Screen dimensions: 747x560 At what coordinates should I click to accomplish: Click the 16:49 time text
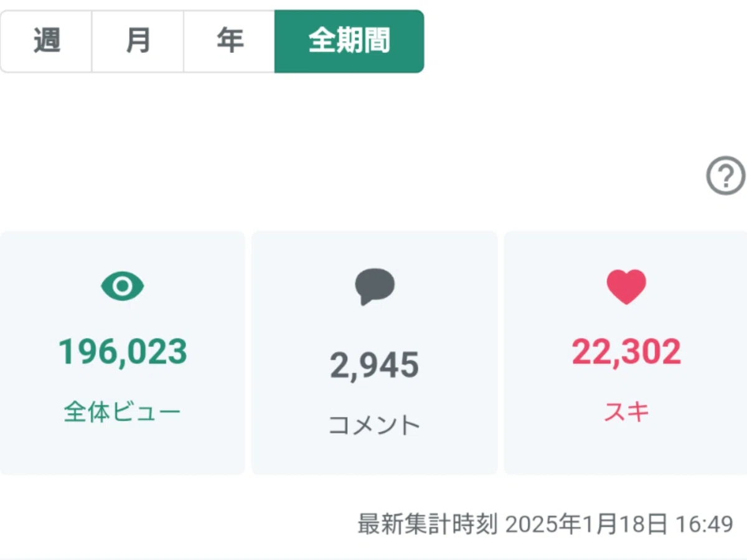tap(705, 524)
